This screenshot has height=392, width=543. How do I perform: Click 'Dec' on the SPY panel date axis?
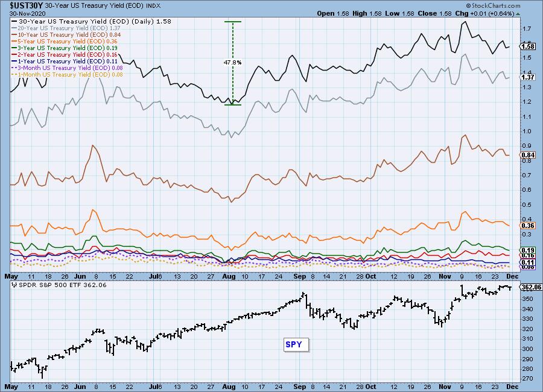click(512, 387)
